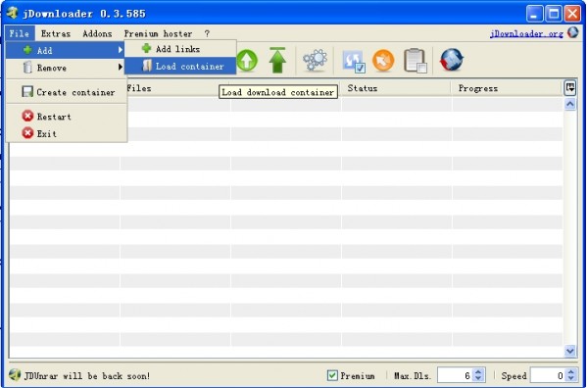Maximize the jDownloader window

pyautogui.click(x=554, y=14)
